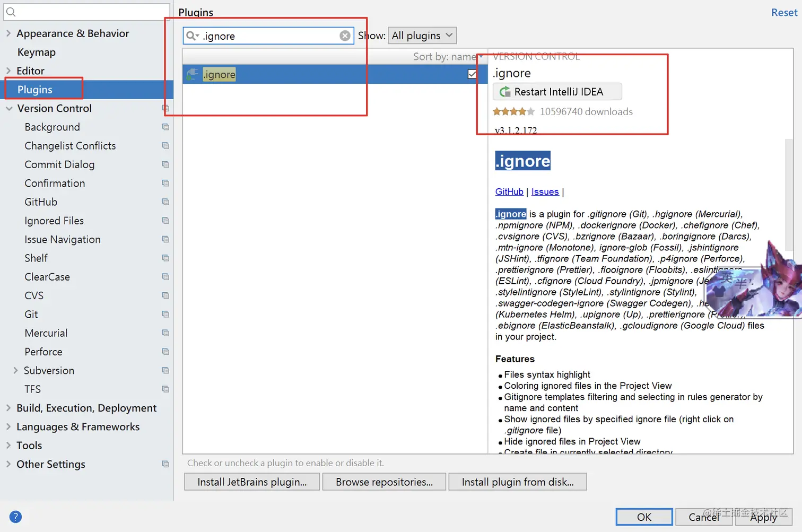Image resolution: width=802 pixels, height=532 pixels.
Task: Open the Issues link in plugin description
Action: point(545,191)
